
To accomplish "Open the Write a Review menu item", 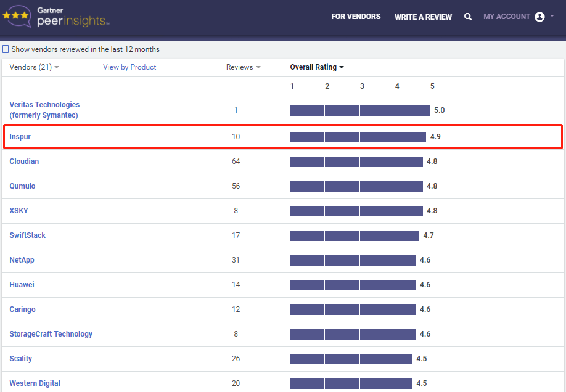I will tap(423, 17).
